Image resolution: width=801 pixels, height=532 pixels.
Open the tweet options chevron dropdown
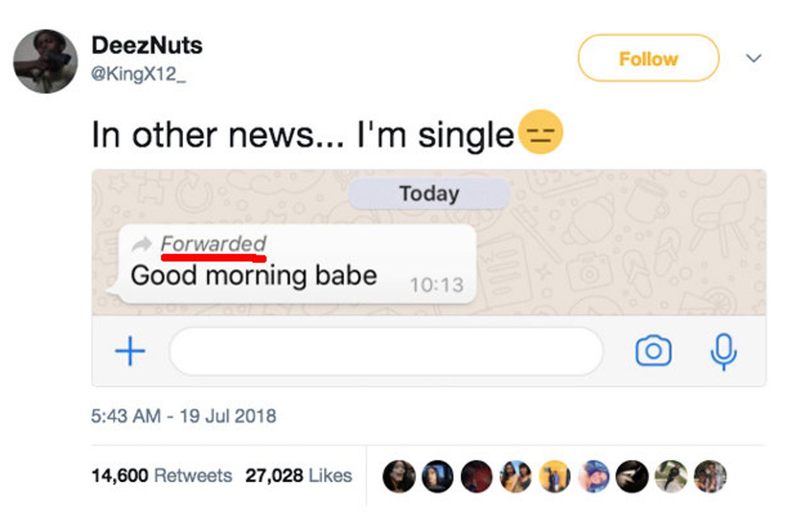754,58
